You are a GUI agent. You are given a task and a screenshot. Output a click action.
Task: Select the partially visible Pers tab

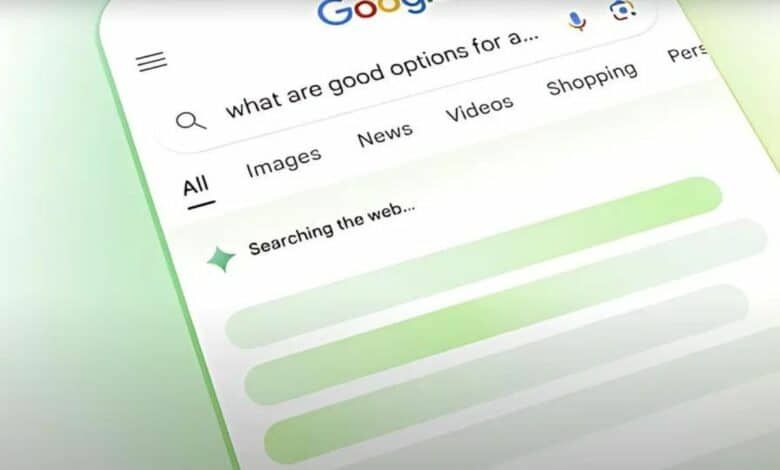687,52
